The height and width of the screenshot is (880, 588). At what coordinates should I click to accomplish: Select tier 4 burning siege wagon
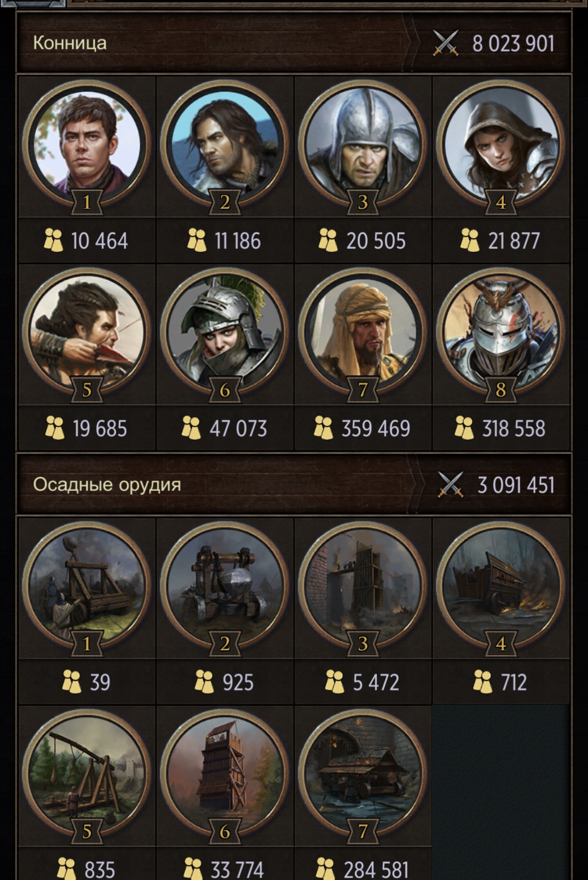[501, 586]
